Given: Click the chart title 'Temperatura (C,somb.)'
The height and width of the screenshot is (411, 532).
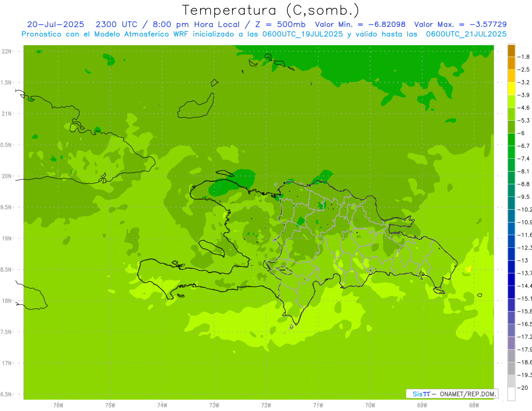Looking at the screenshot, I should [x=271, y=10].
